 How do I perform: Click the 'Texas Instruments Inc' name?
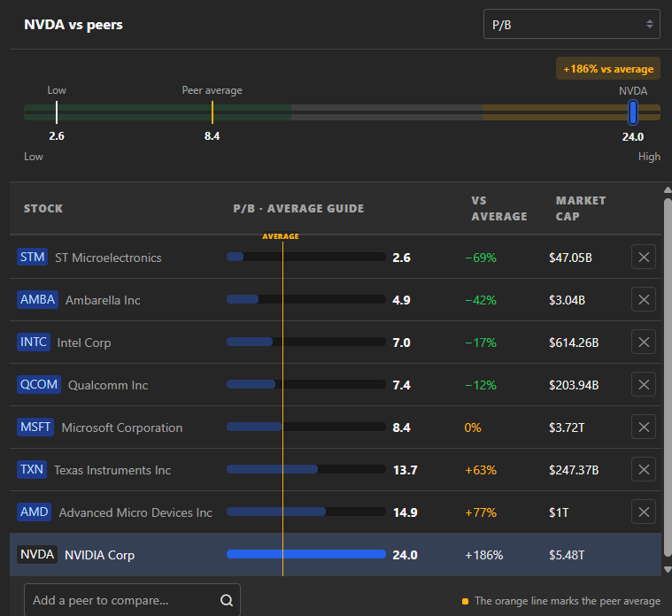(x=112, y=470)
